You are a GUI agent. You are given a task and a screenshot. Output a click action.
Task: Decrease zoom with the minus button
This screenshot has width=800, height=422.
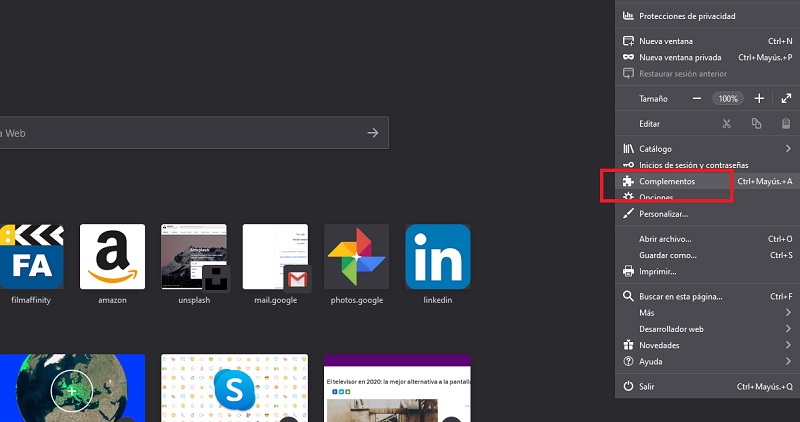[x=697, y=98]
